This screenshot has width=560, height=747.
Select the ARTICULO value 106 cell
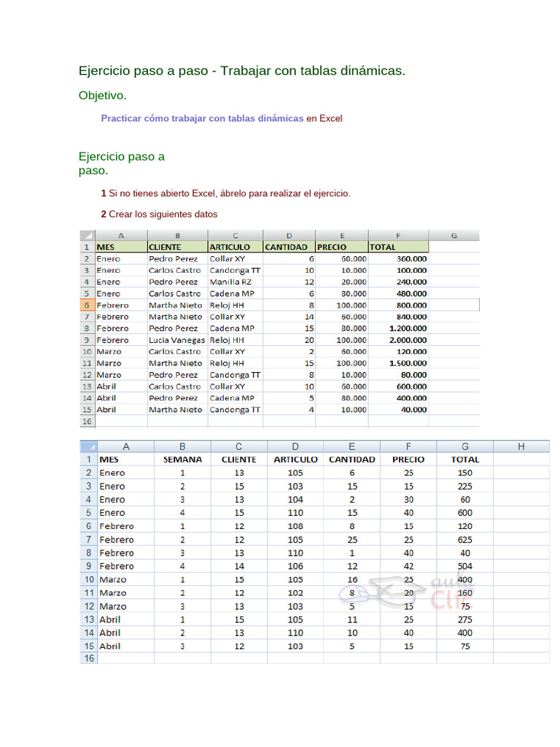pos(295,566)
